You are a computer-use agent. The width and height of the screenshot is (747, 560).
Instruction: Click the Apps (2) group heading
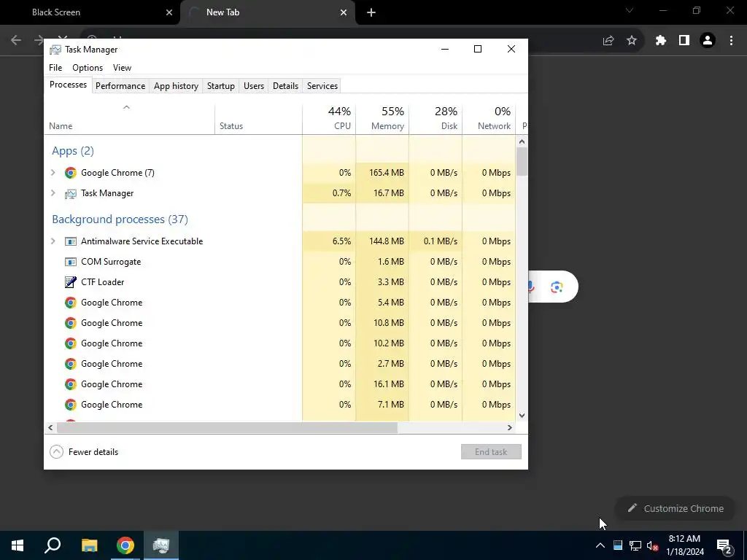[73, 151]
